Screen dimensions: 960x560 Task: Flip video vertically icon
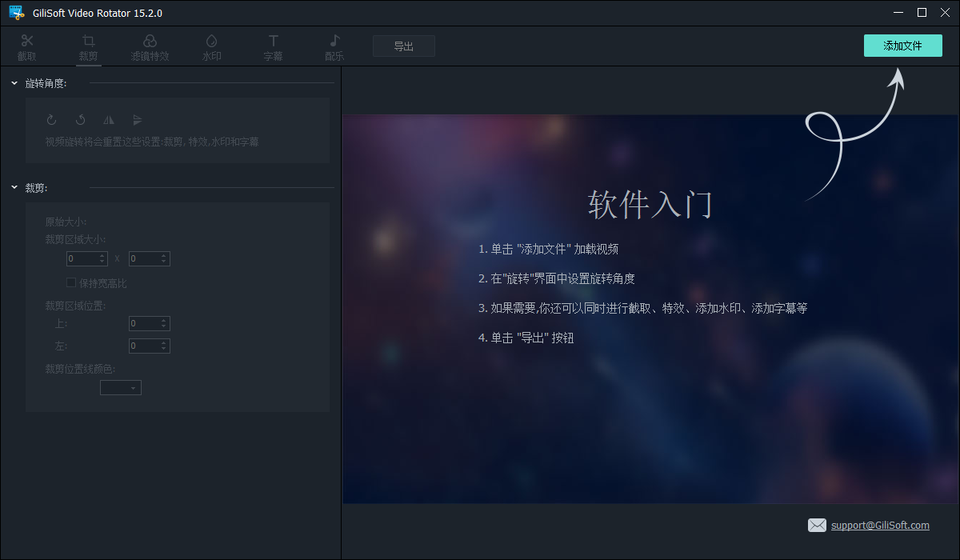tap(138, 120)
